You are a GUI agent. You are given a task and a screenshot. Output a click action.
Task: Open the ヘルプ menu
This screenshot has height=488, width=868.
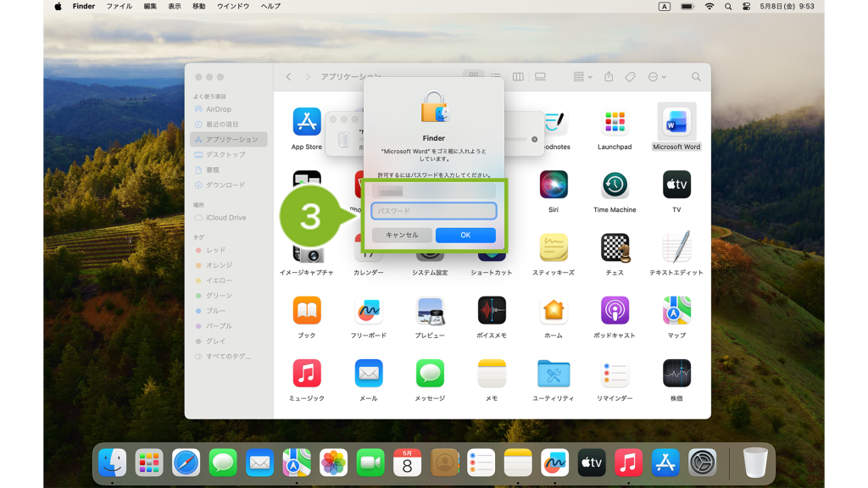(270, 6)
